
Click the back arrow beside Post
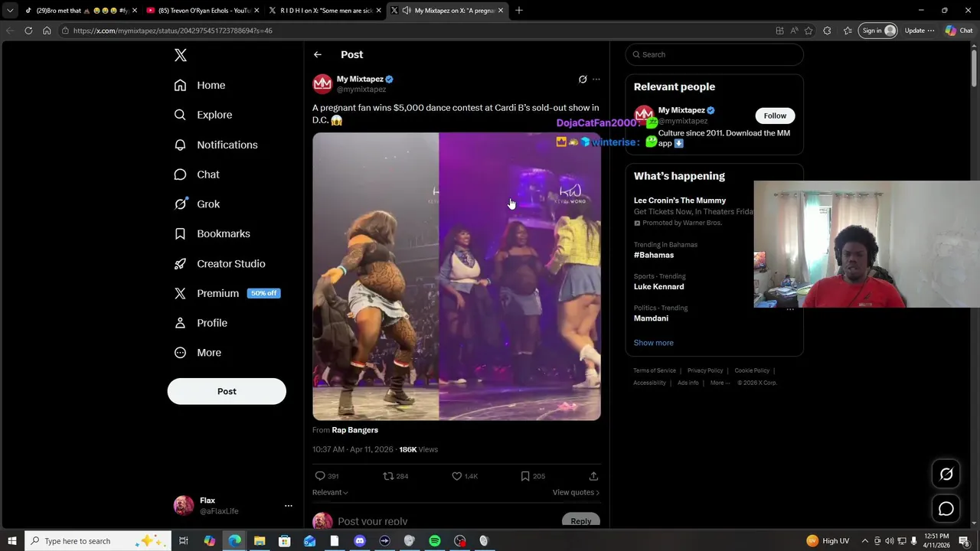pyautogui.click(x=318, y=54)
